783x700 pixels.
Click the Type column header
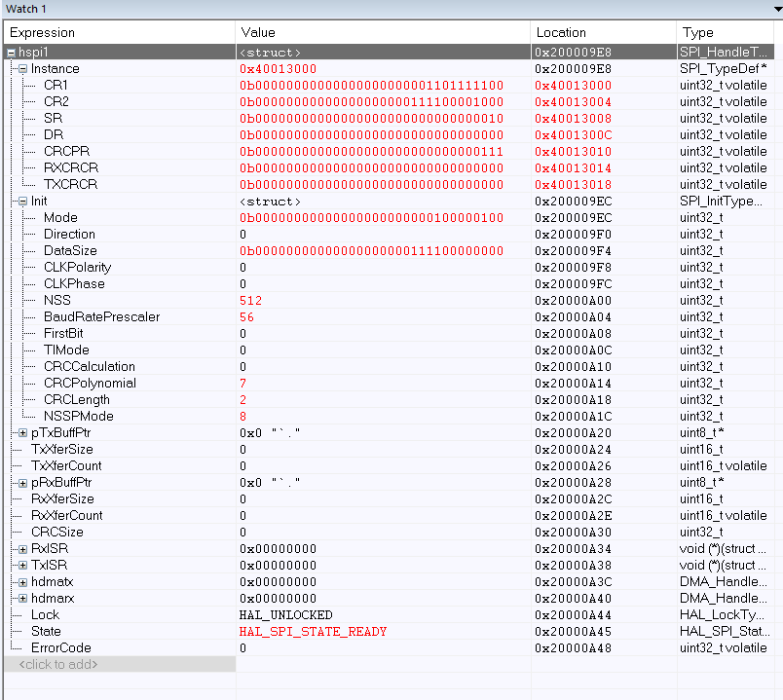pos(726,32)
